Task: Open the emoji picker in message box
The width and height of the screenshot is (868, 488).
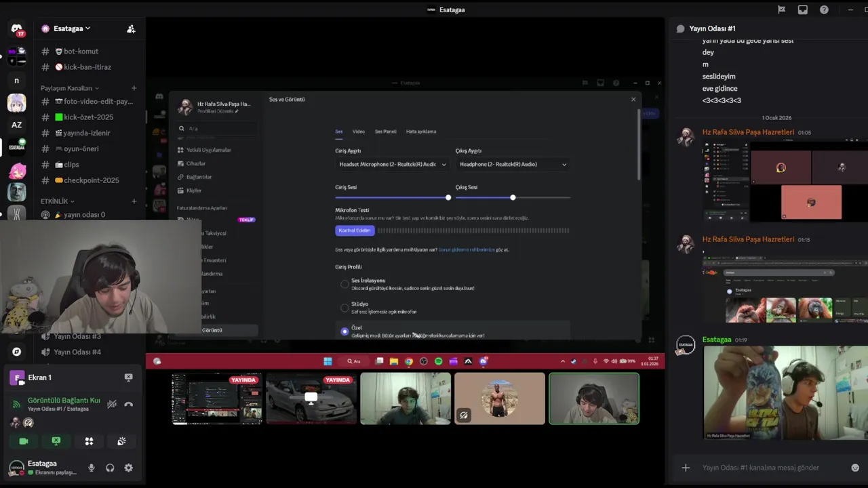Action: pos(855,468)
